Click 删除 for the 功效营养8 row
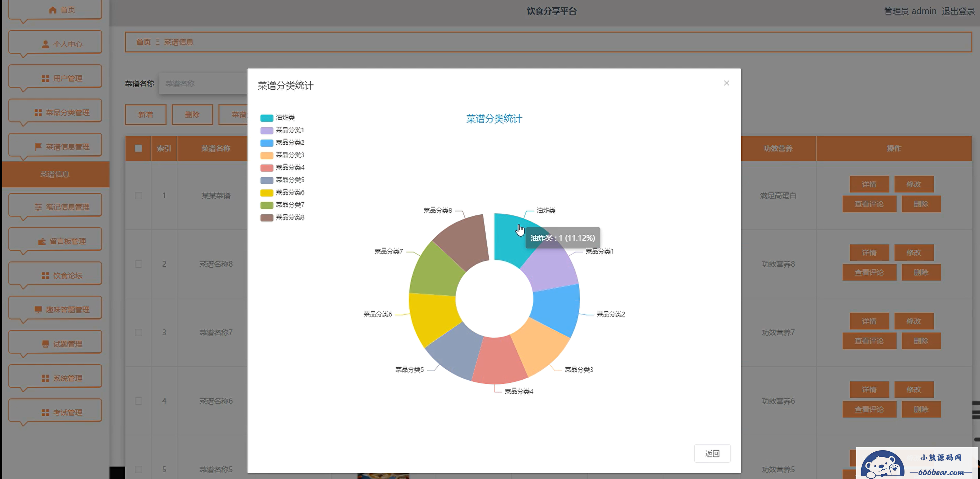Screen dimensions: 980x479 point(921,273)
